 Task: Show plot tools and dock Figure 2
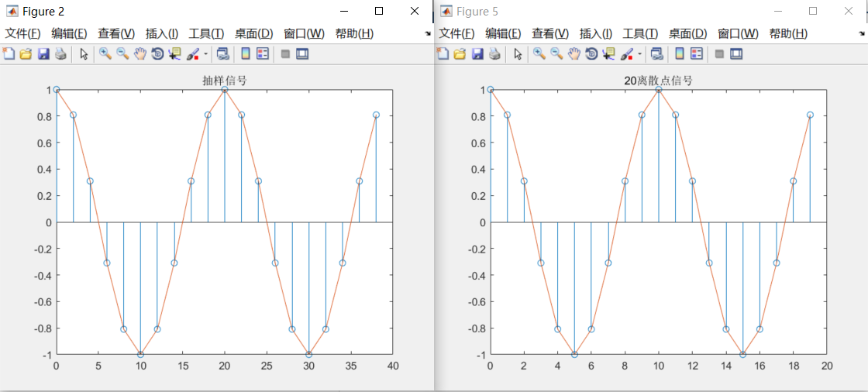(302, 53)
